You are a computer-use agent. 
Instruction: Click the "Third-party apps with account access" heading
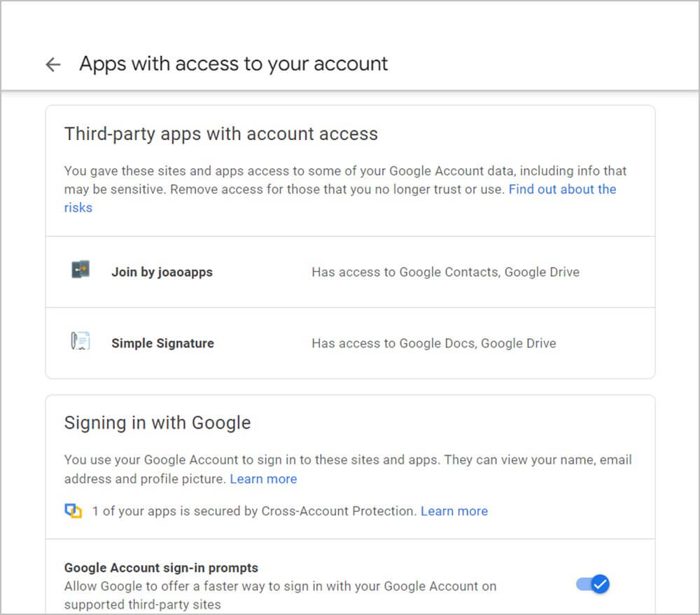pyautogui.click(x=220, y=134)
